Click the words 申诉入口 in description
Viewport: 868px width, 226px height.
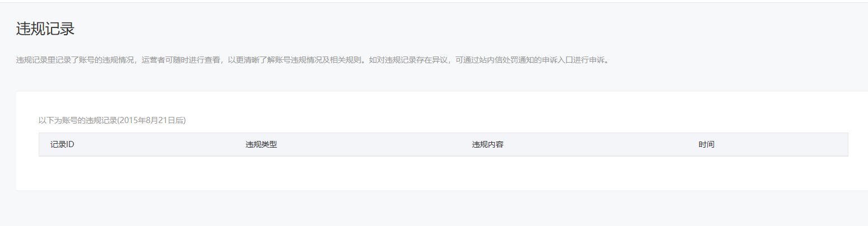pos(554,60)
